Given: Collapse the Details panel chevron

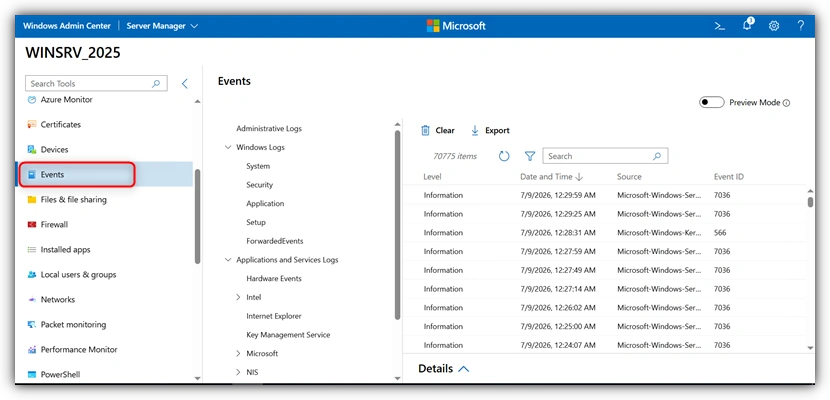Looking at the screenshot, I should coord(463,369).
